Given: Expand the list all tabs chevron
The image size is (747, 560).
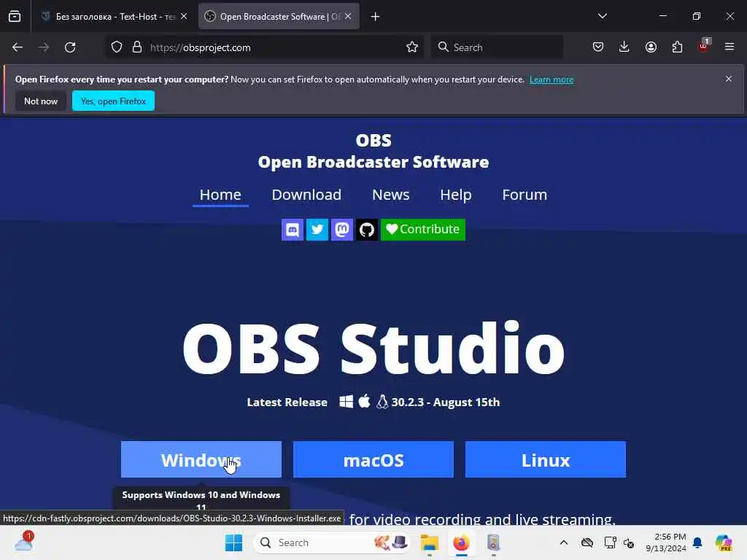Looking at the screenshot, I should coord(602,16).
